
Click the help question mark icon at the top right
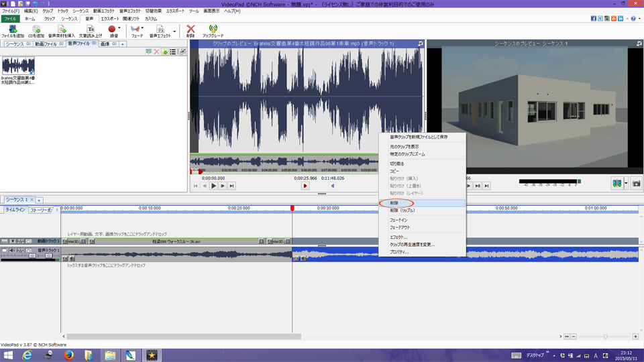(633, 19)
